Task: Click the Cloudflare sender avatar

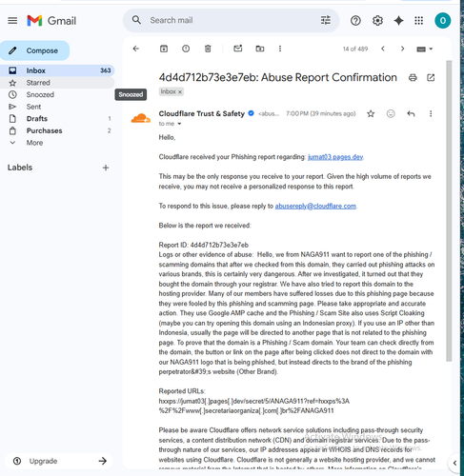Action: click(141, 118)
